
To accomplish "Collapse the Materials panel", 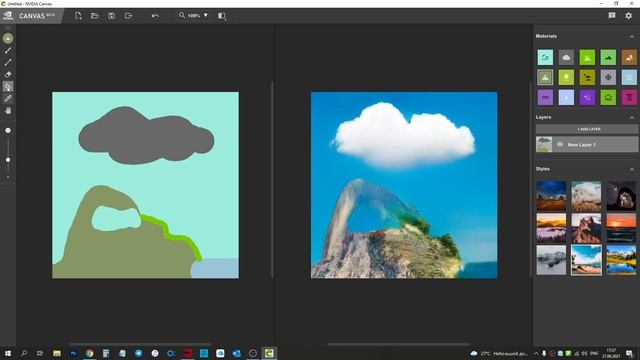I will click(632, 36).
